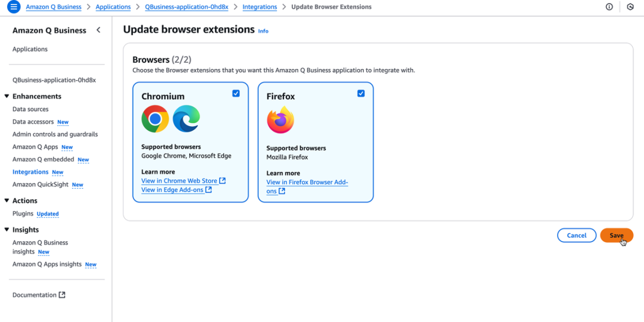Viewport: 644px width, 322px height.
Task: Select Plugins under Actions
Action: pos(22,214)
